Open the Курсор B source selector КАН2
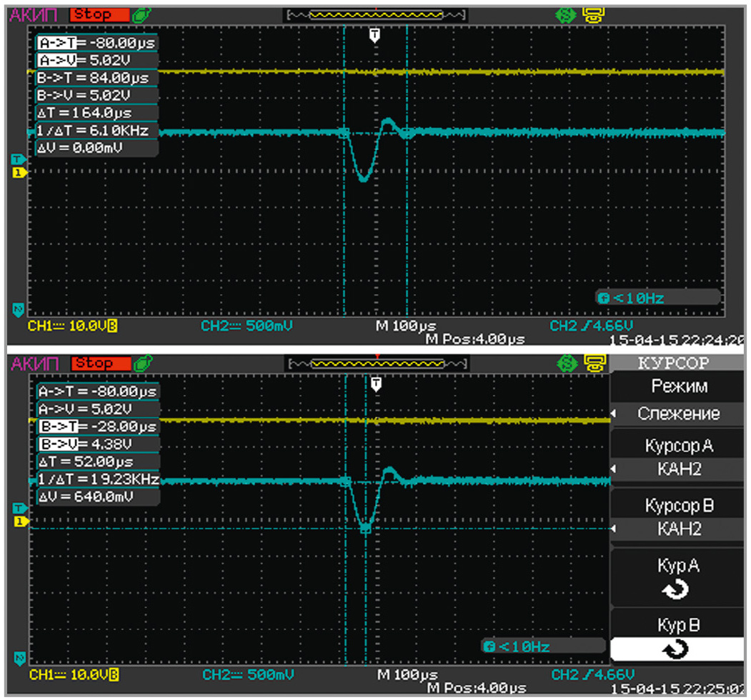The image size is (751, 700). (677, 529)
